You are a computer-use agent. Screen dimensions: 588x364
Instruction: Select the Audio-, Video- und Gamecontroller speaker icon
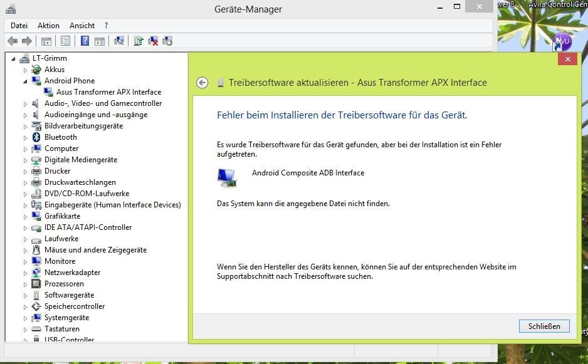36,103
